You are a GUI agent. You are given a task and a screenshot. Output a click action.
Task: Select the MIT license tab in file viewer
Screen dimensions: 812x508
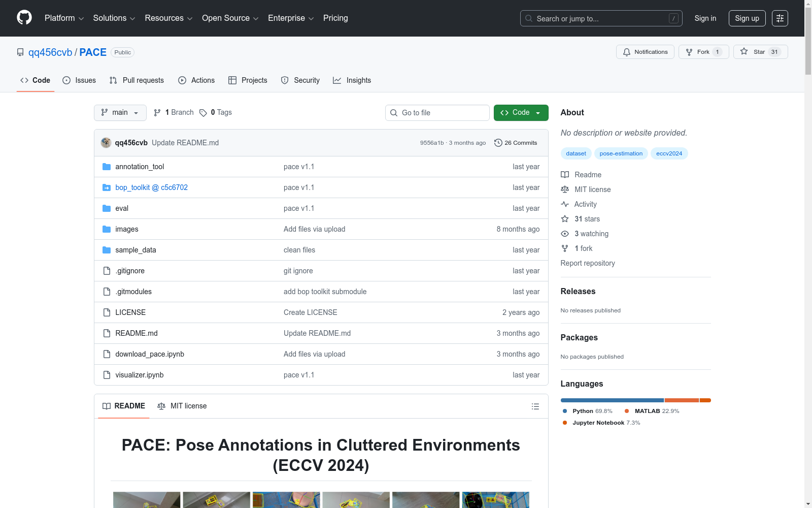[182, 406]
